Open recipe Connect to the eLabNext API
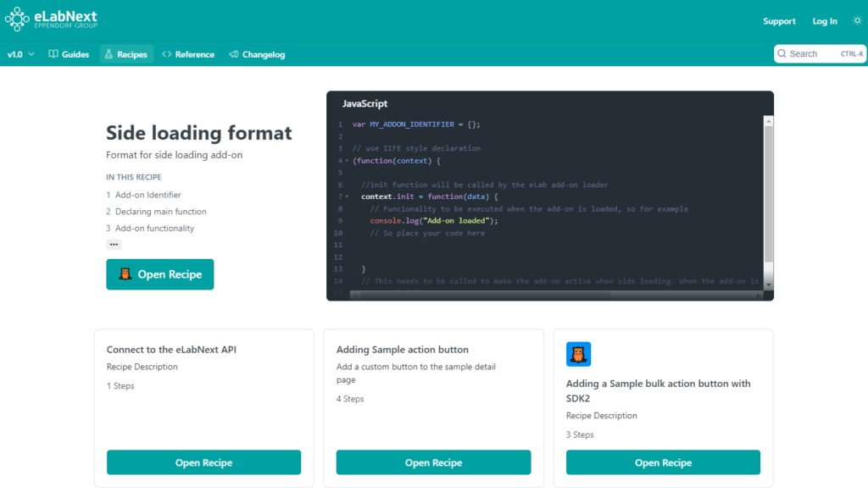 click(x=203, y=462)
